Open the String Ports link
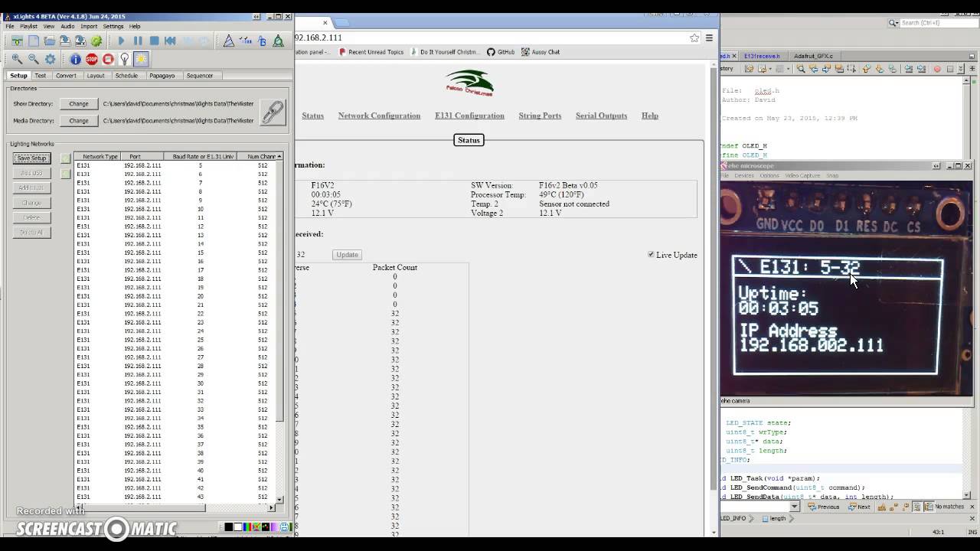This screenshot has width=980, height=551. coord(540,116)
